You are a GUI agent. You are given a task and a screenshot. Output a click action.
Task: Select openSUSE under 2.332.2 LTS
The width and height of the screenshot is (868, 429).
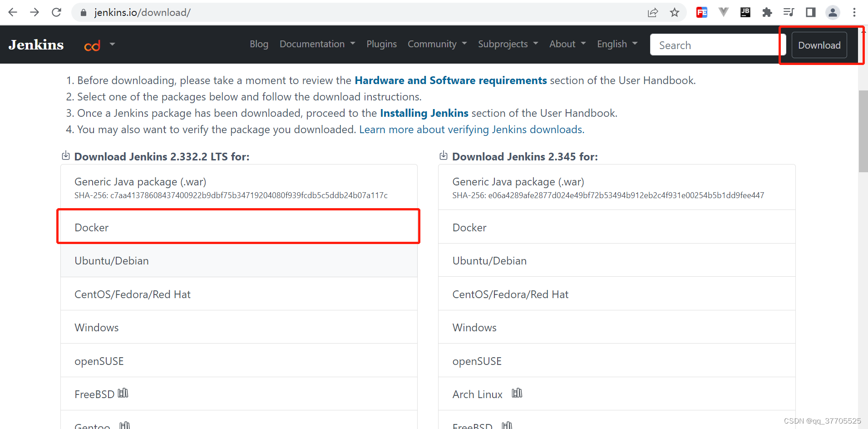[239, 361]
